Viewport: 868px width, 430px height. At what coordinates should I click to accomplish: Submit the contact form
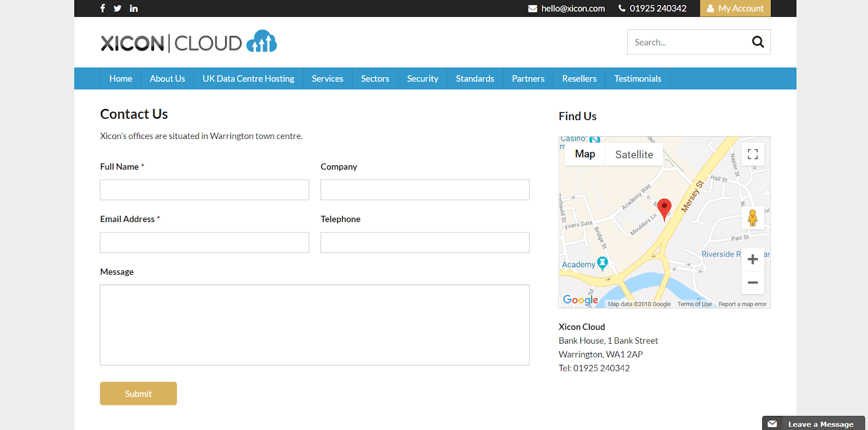[x=138, y=394]
